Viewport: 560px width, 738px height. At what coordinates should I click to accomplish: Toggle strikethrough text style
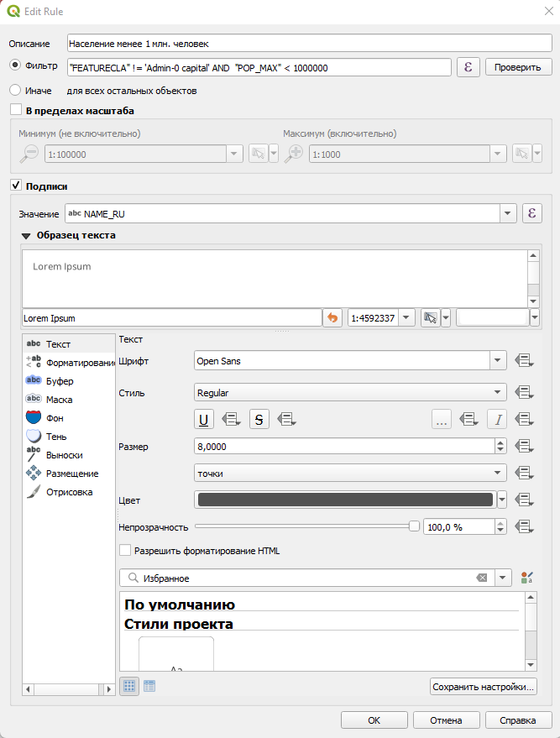pos(259,419)
